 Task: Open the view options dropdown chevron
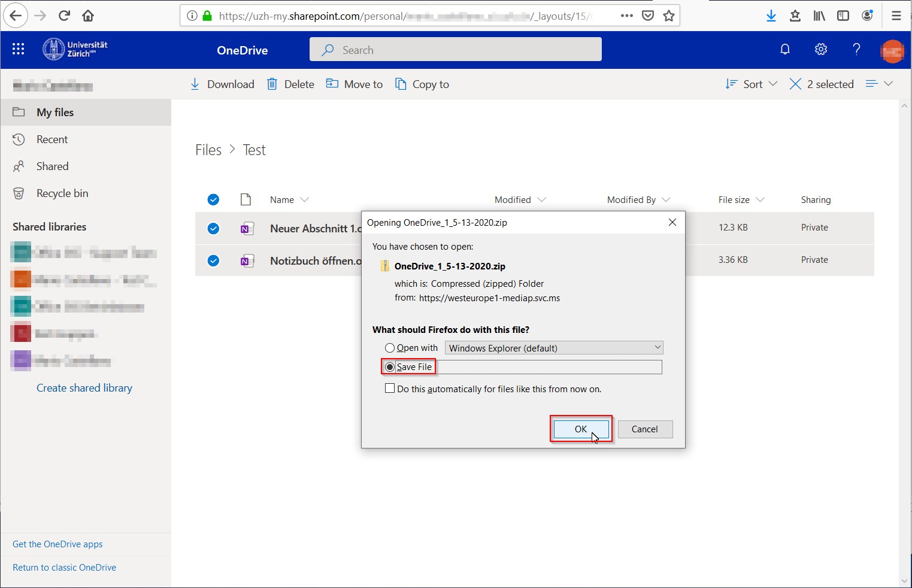click(x=889, y=84)
